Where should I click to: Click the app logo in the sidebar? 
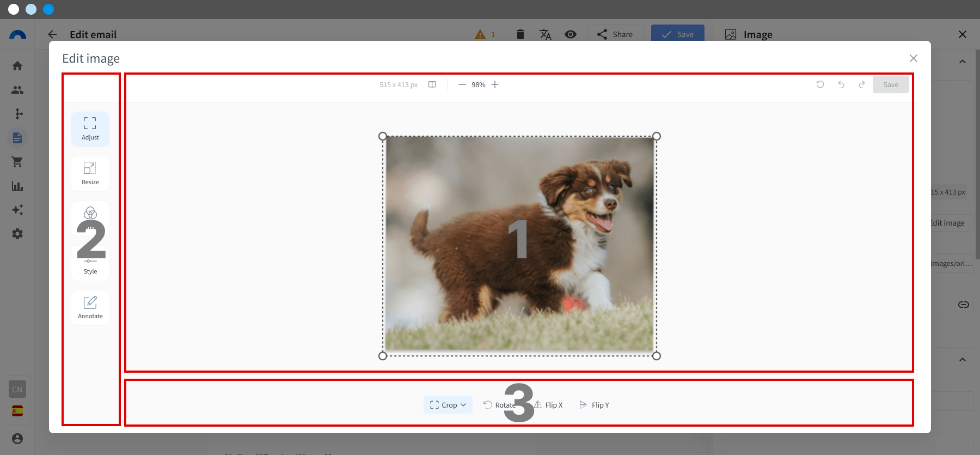[x=17, y=34]
